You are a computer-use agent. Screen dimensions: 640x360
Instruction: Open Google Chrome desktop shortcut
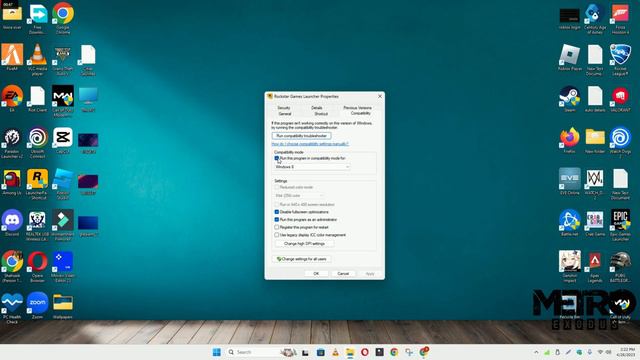[63, 18]
